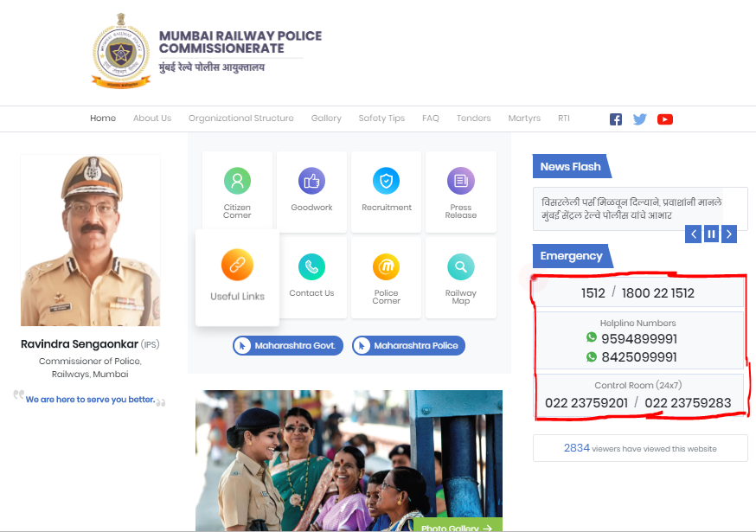This screenshot has width=756, height=532.
Task: Open the Railway Map search icon
Action: 461,266
